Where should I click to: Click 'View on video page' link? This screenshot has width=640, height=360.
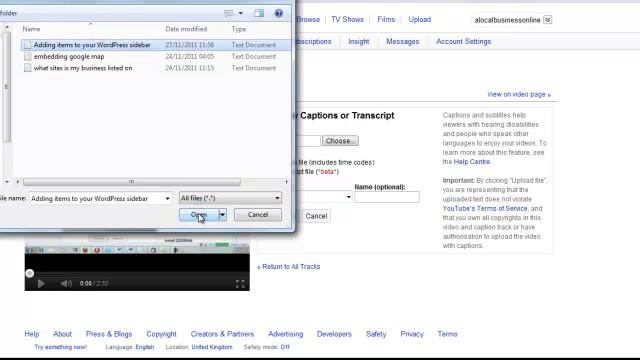coord(519,94)
